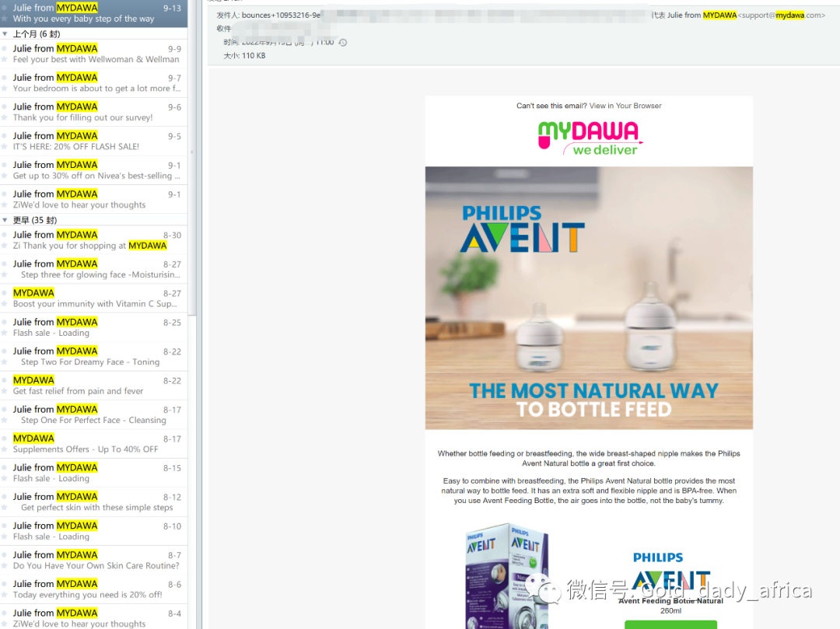
Task: Toggle read dot on the 9-13 email
Action: (5, 8)
